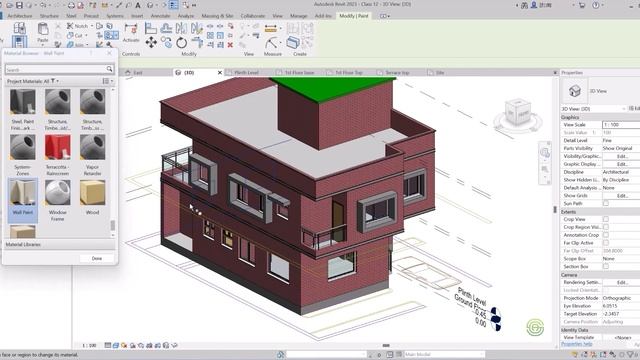Select the Window Frame material thumbnail

(x=58, y=193)
